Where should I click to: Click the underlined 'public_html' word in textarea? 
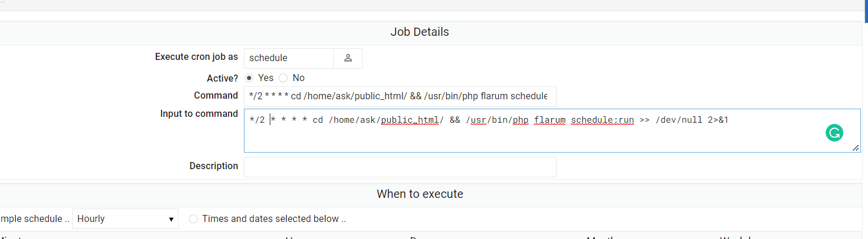[410, 120]
